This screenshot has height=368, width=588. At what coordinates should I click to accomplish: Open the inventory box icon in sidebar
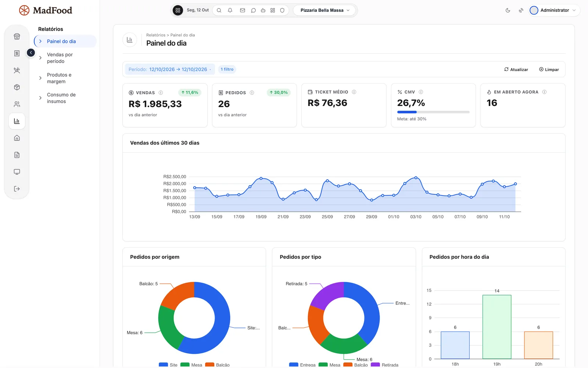coord(17,87)
